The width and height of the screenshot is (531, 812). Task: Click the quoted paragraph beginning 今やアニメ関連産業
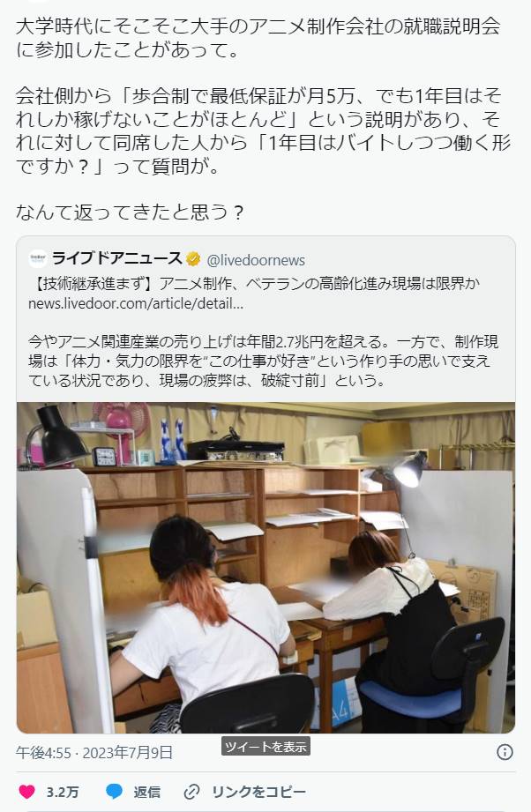(x=263, y=361)
